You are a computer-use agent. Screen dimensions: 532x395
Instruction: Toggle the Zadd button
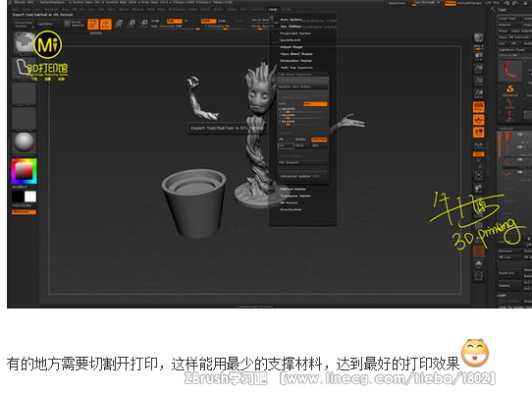(x=208, y=21)
